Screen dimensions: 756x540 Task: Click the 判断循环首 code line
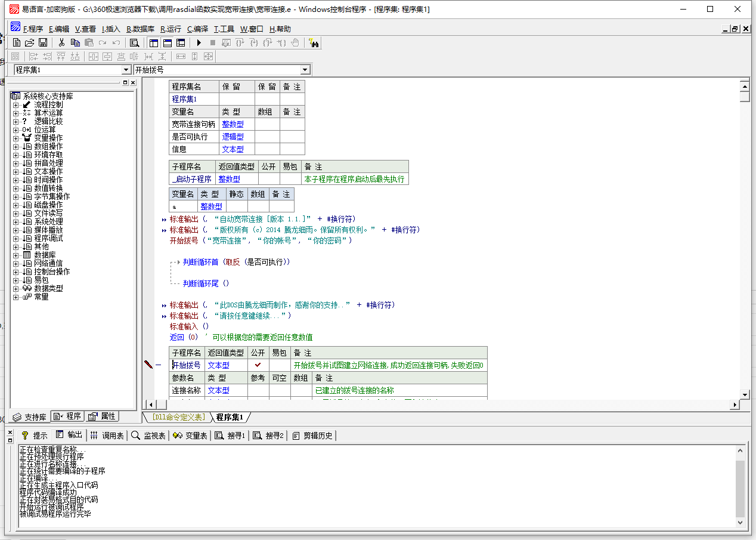point(237,262)
